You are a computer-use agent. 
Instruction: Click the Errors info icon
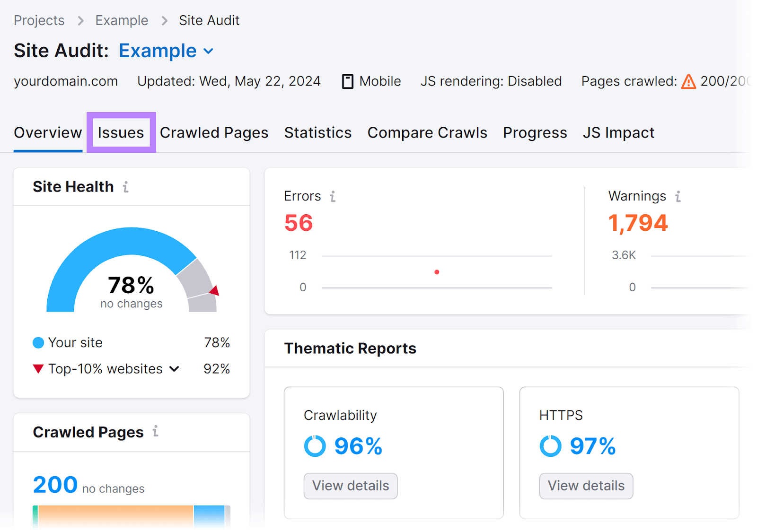[334, 196]
